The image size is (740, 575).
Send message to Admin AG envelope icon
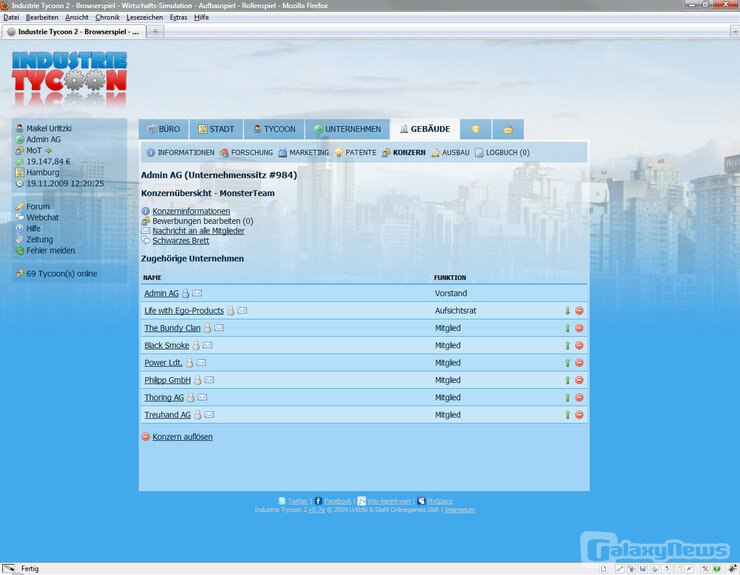pyautogui.click(x=197, y=293)
